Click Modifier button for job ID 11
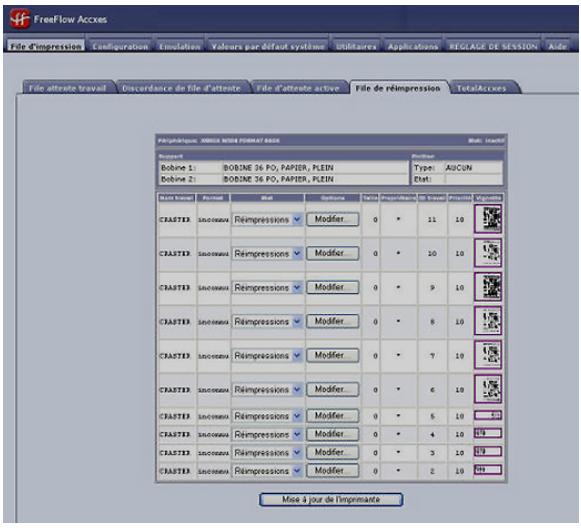 tap(332, 219)
